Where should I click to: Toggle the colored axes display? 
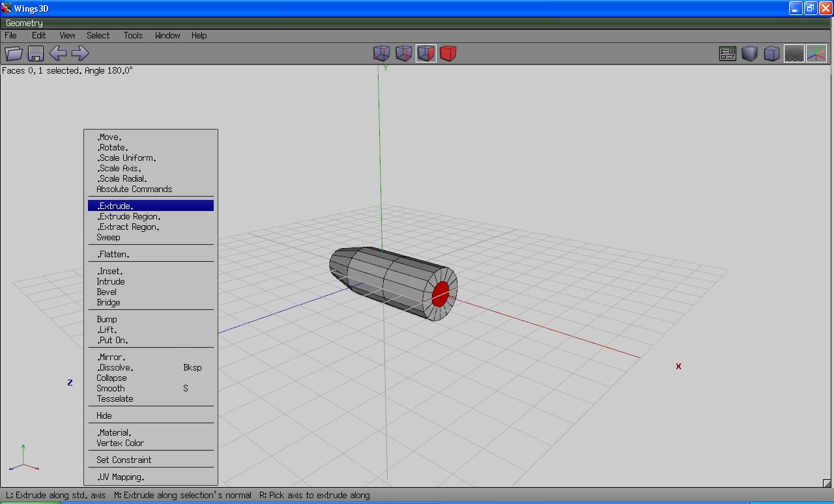(816, 53)
